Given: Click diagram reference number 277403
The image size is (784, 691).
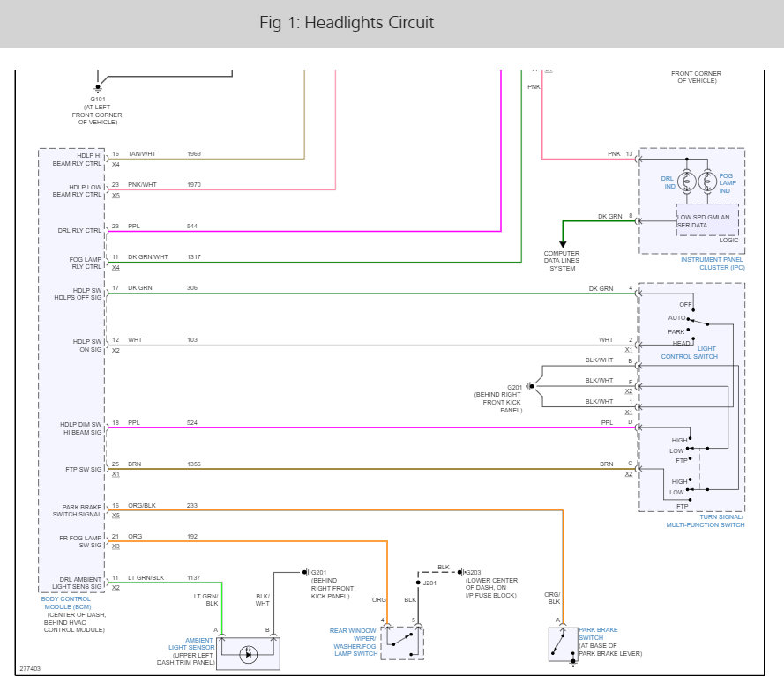Looking at the screenshot, I should 30,668.
